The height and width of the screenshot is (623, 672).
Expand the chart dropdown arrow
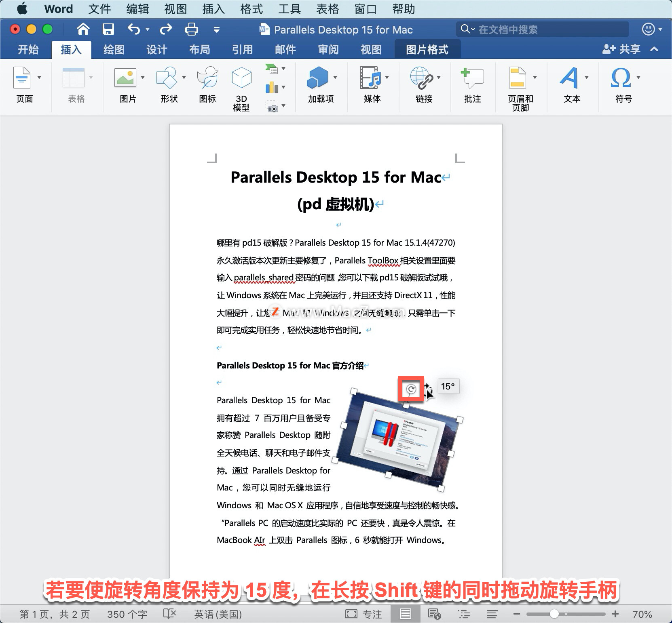[x=283, y=87]
